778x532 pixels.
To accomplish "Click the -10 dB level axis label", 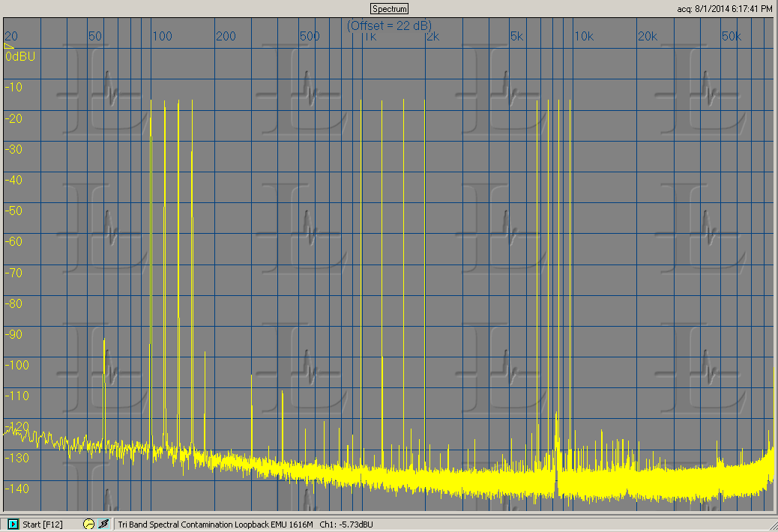I will click(x=13, y=87).
